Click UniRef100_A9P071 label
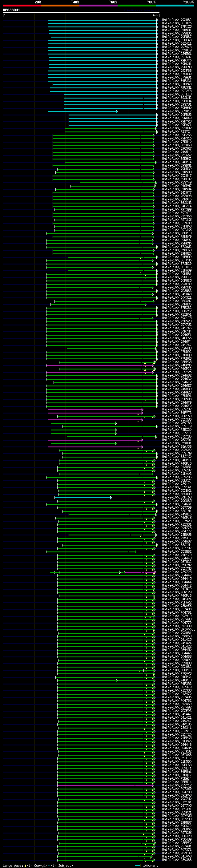197x868 pixels. point(176,125)
